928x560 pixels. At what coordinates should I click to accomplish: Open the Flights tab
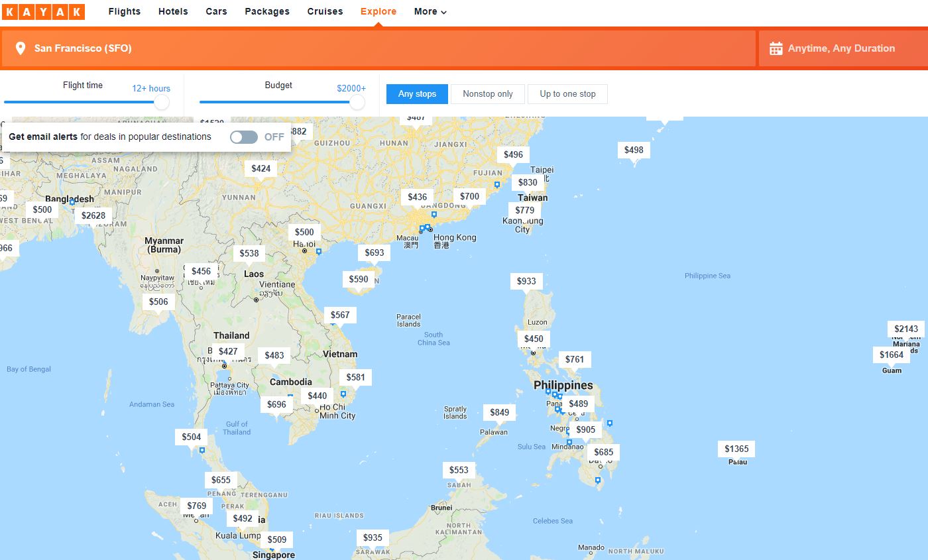[125, 11]
